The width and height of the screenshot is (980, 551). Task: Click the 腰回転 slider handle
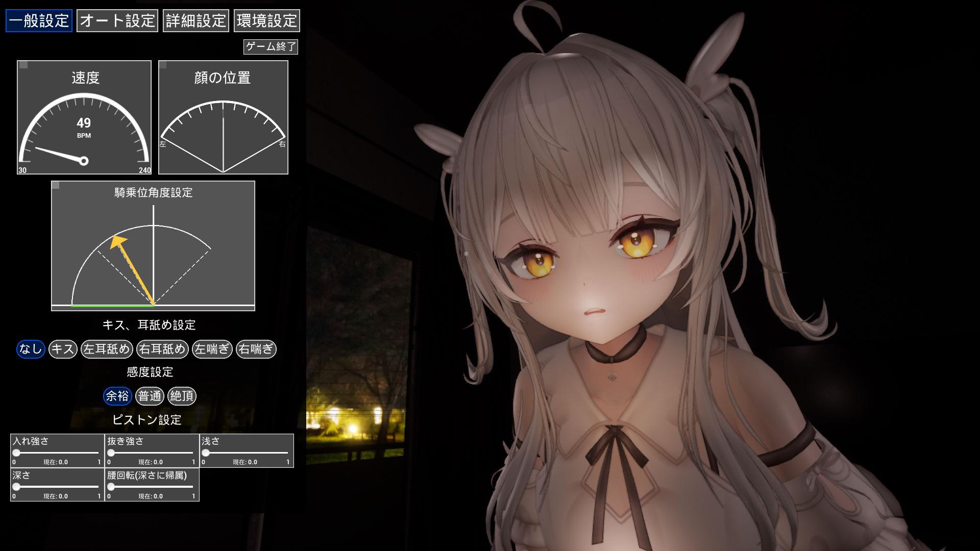coord(111,487)
